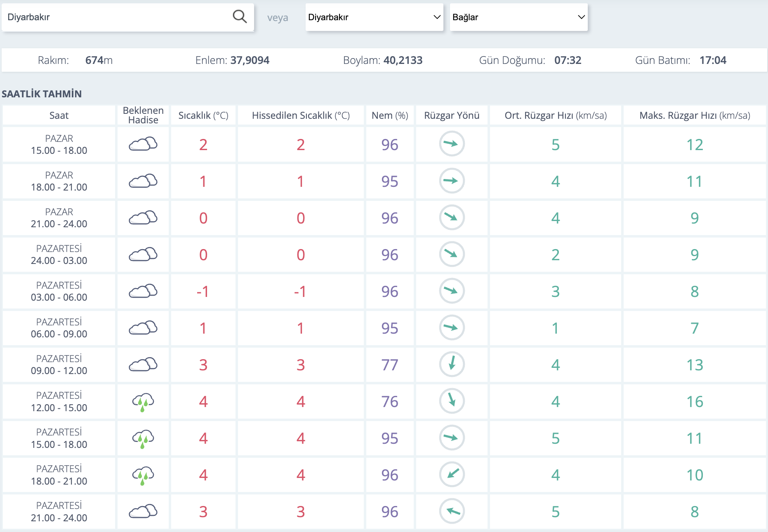The width and height of the screenshot is (768, 532).
Task: Click cloudy icon for Pazartesi 21.00 - 24.00
Action: tap(143, 511)
